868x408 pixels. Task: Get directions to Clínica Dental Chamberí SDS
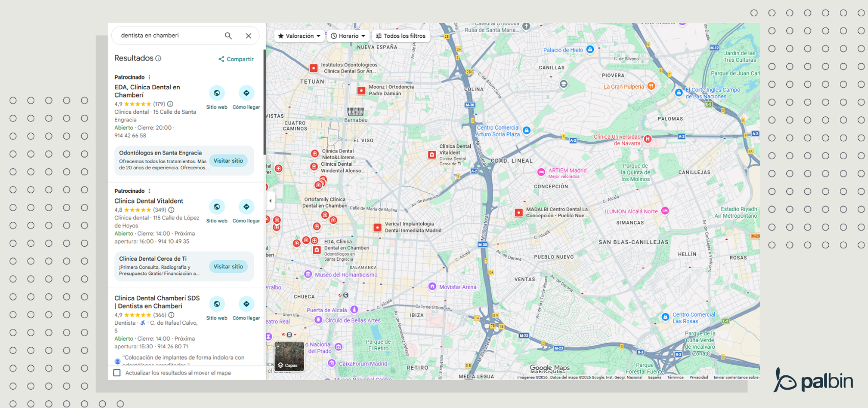click(246, 304)
